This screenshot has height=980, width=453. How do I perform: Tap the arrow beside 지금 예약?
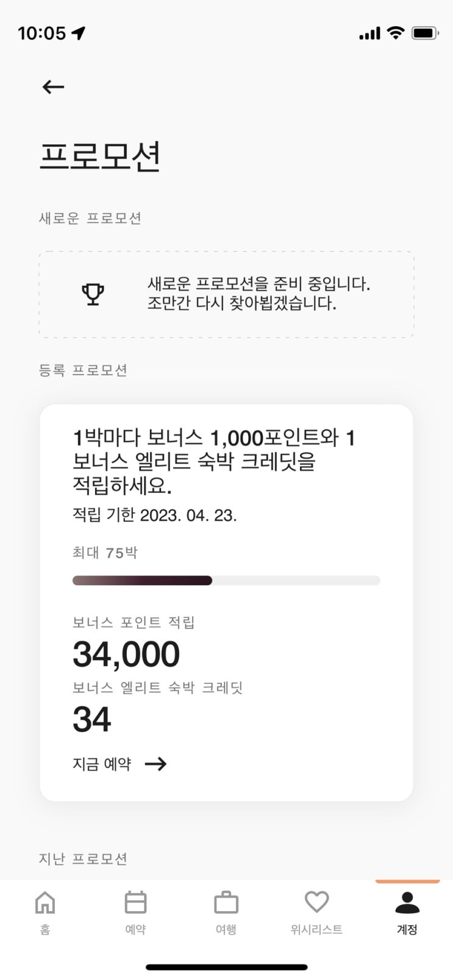point(155,764)
